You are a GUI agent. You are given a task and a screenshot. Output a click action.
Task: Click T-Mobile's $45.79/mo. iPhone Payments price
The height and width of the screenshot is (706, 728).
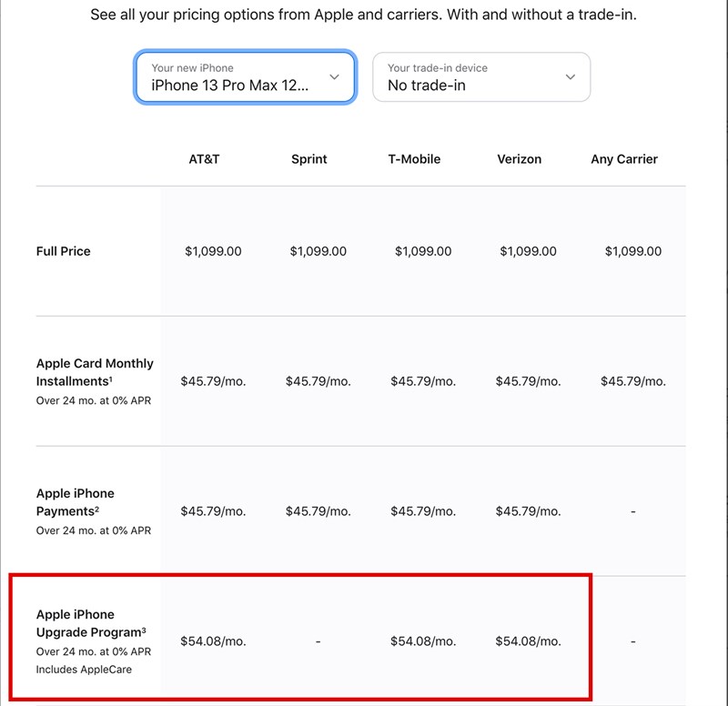tap(423, 511)
